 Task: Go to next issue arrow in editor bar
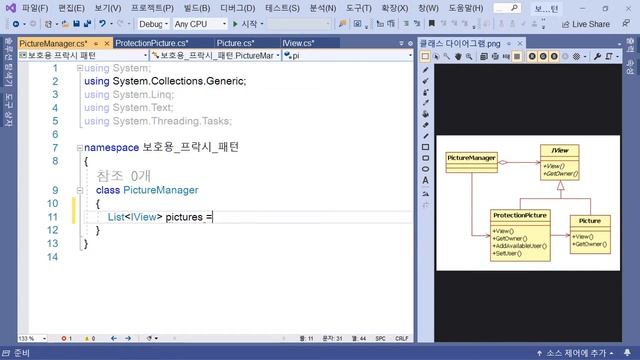[128, 338]
